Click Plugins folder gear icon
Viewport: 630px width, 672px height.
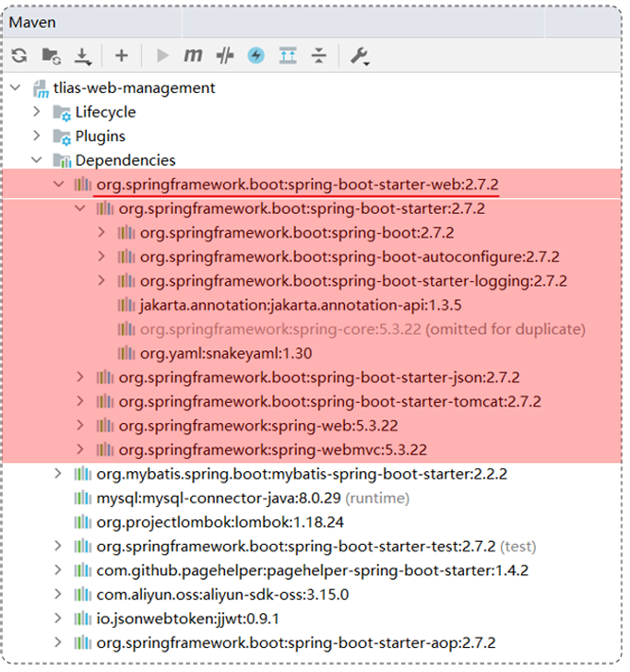point(62,136)
